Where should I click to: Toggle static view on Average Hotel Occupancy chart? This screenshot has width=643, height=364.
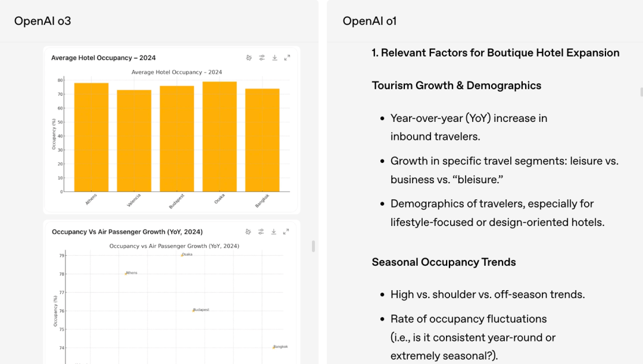[x=249, y=58]
